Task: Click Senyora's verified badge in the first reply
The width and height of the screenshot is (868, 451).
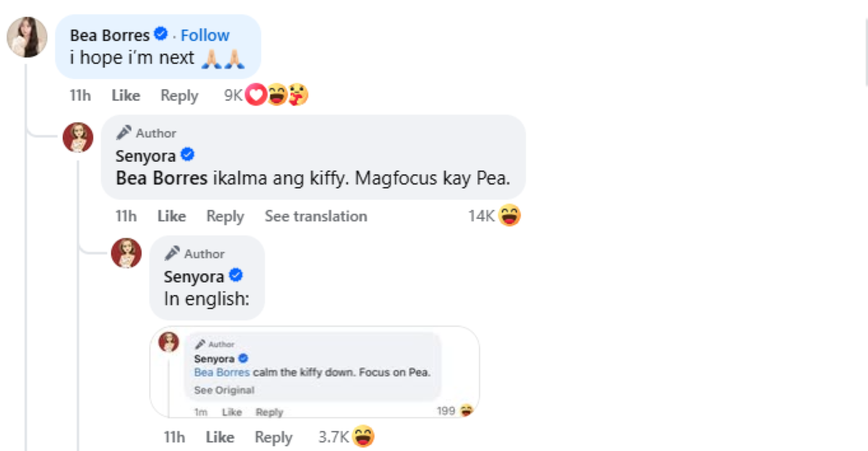Action: [187, 155]
